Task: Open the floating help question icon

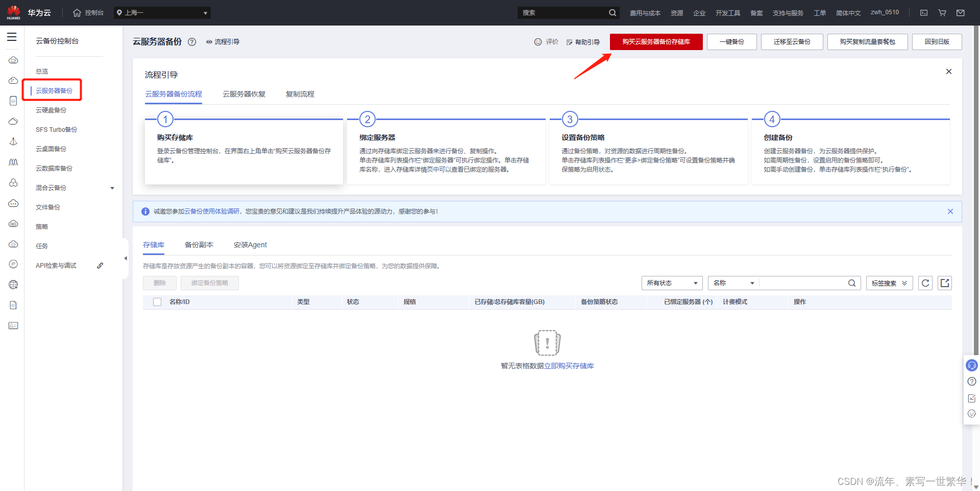Action: point(972,382)
